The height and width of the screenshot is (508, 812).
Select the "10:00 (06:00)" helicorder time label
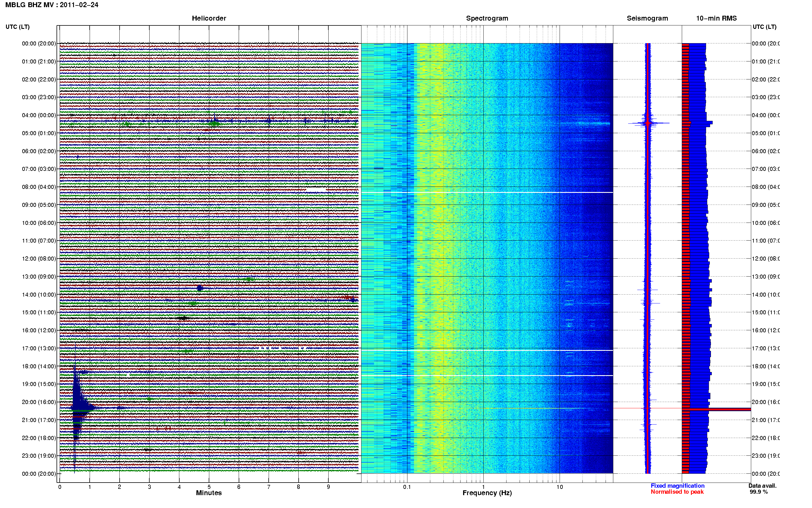point(39,223)
